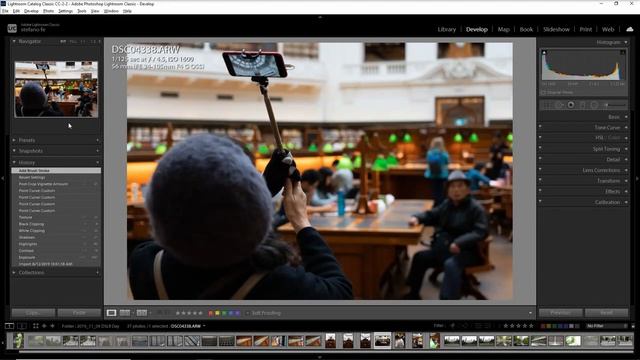Turn on Soft Proofing checkbox
Image resolution: width=640 pixels, height=360 pixels.
pos(247,313)
